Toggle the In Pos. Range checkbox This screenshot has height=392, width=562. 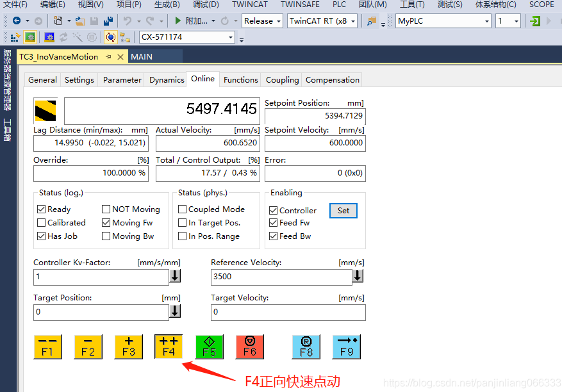pos(182,236)
